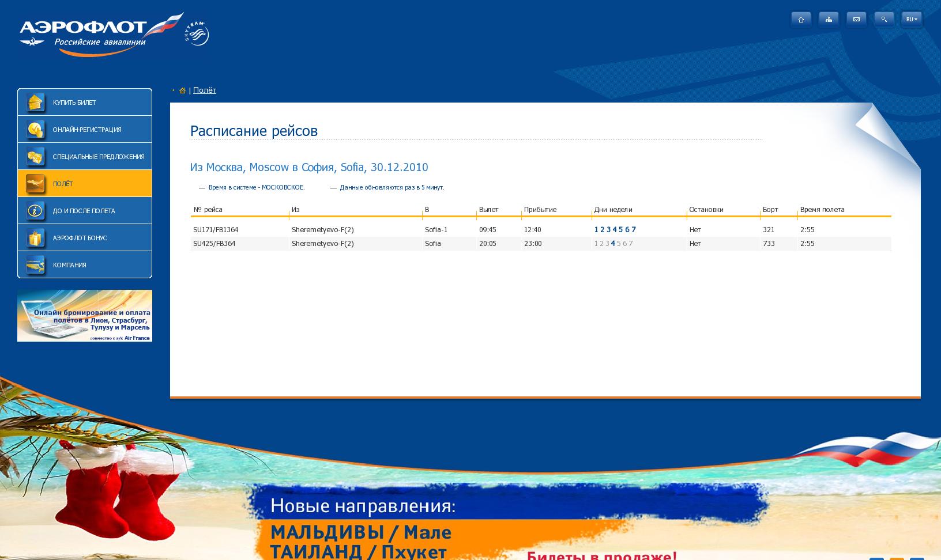The image size is (941, 560).
Task: Click aircraft type 733 cell
Action: click(768, 243)
